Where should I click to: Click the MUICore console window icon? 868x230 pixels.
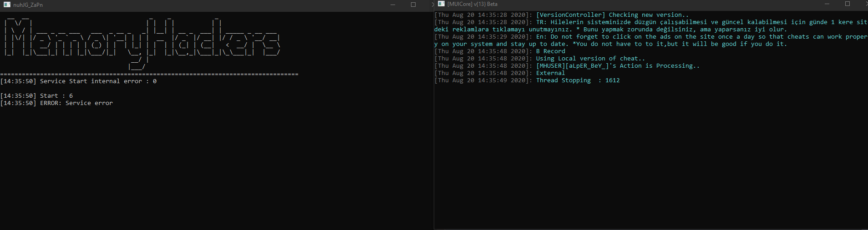point(441,4)
